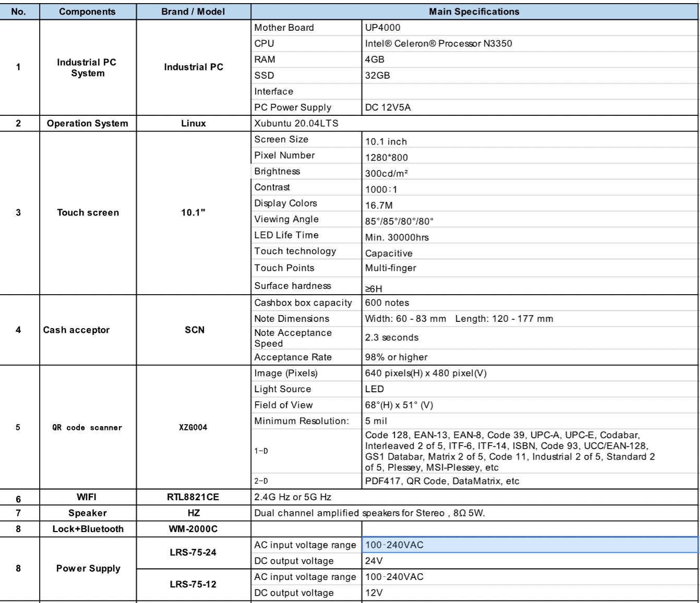Click the 'Components' column header cell
The image size is (700, 603).
pos(88,11)
